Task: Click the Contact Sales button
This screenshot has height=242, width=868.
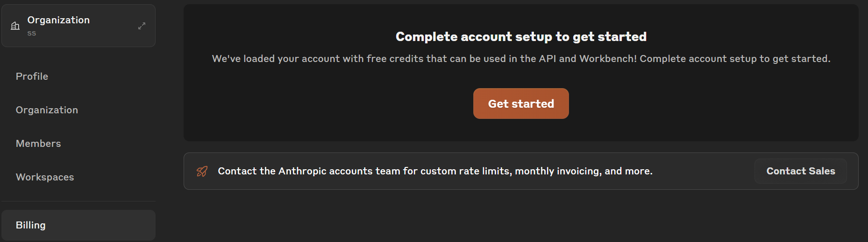Action: [801, 171]
